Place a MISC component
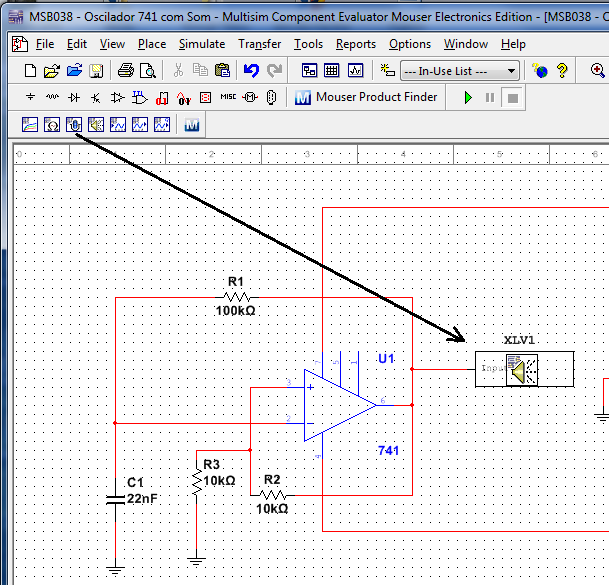This screenshot has height=585, width=609. tap(228, 97)
